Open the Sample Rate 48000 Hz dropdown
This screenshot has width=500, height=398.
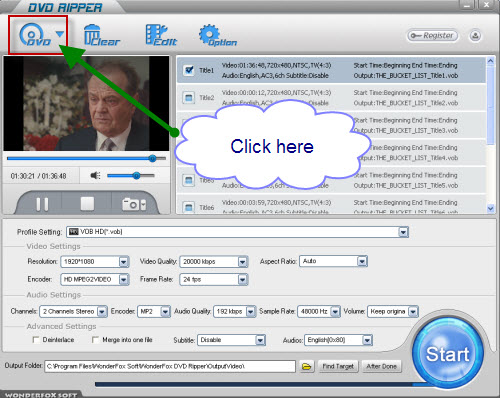pyautogui.click(x=319, y=311)
